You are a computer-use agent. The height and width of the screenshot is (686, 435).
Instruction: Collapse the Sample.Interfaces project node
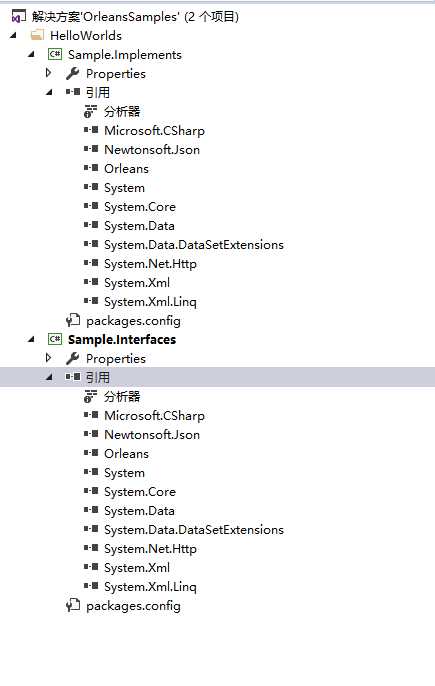pos(31,340)
